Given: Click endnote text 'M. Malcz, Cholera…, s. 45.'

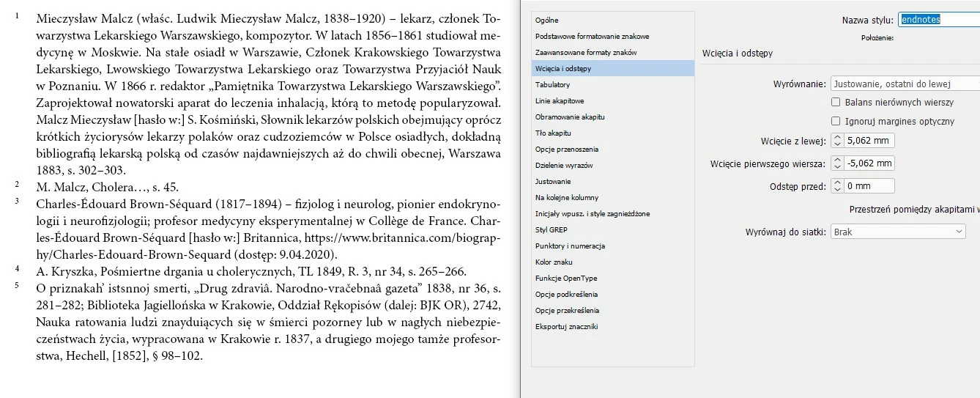Looking at the screenshot, I should point(107,187).
